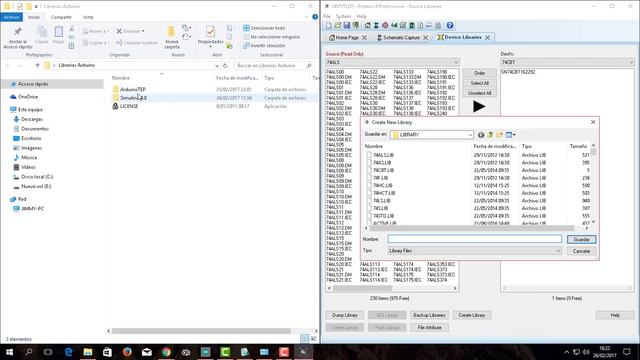Click the Nueva carpeta icon in Explorer ribbon
This screenshot has width=640, height=360.
tap(171, 32)
